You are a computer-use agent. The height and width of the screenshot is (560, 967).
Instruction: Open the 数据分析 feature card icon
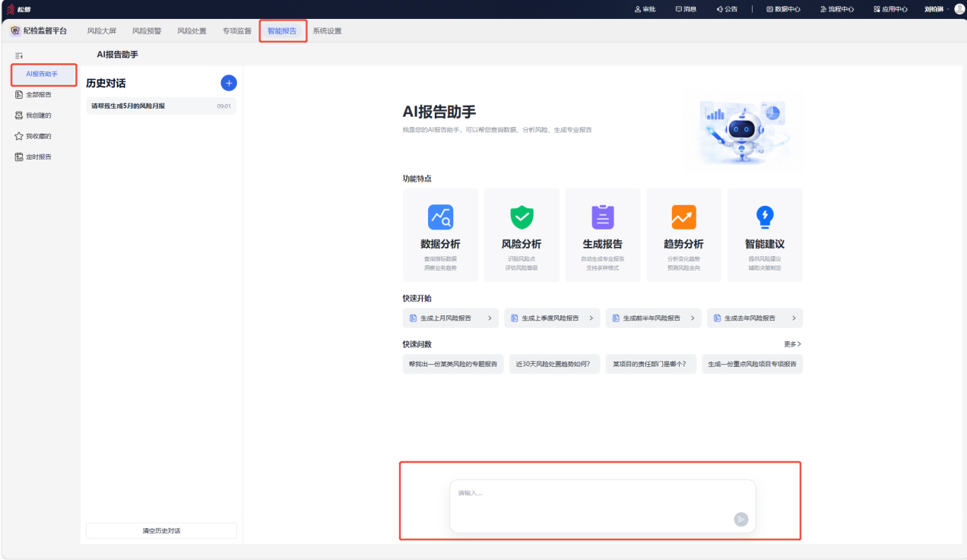click(440, 217)
